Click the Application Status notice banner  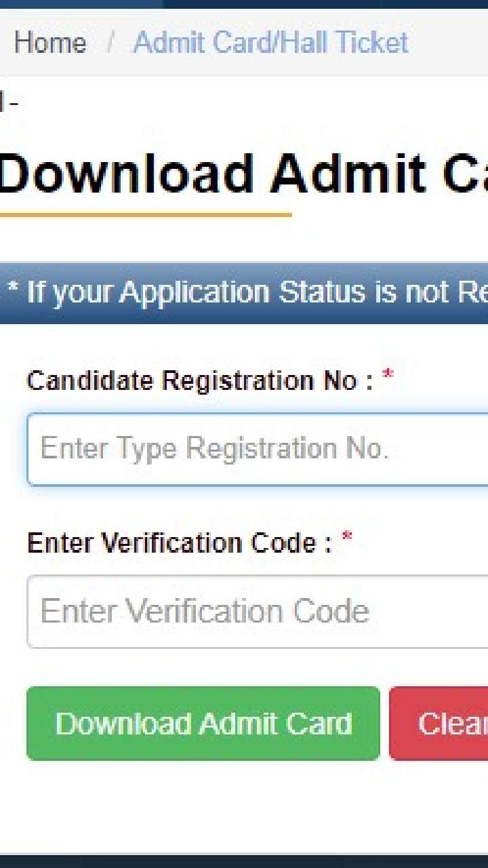244,293
